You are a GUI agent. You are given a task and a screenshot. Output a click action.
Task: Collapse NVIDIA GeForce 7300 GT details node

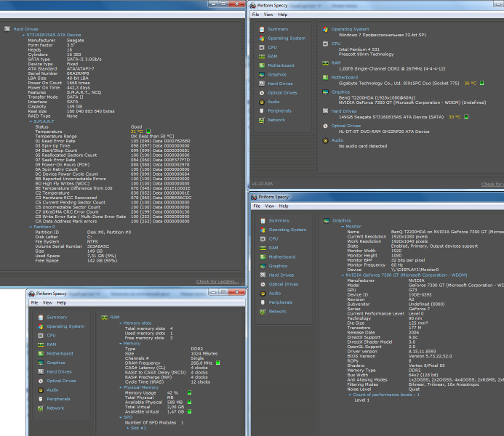click(x=343, y=275)
